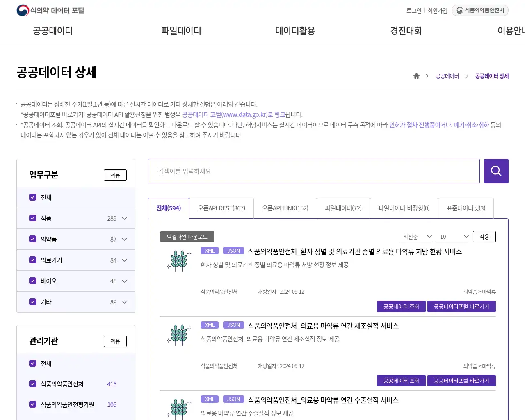Click the 로그인 link
The height and width of the screenshot is (420, 525).
[414, 11]
